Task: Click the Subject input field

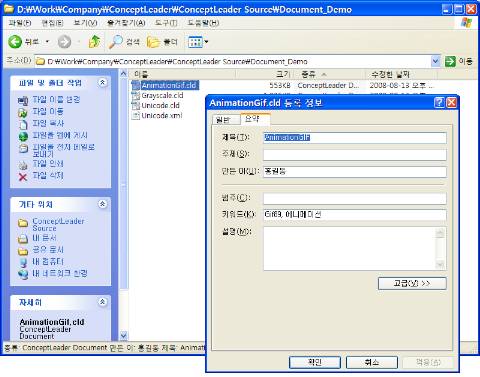Action: click(354, 155)
